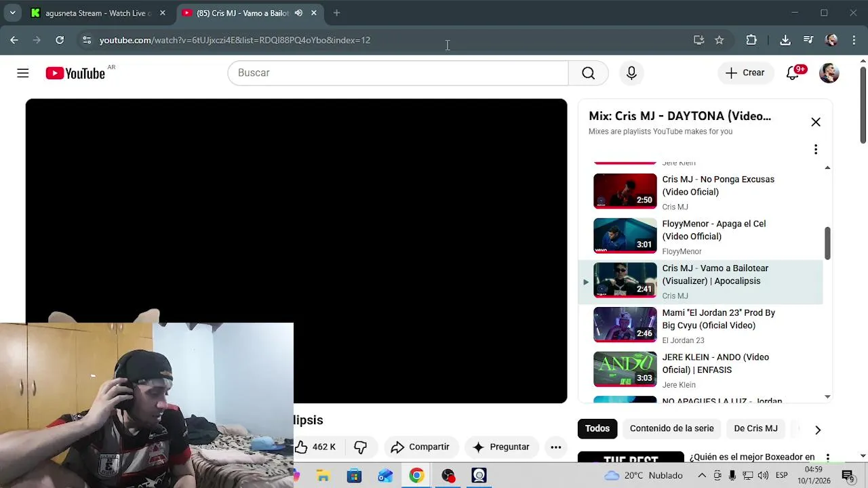
Task: Open the taskbar clock and date
Action: (814, 475)
